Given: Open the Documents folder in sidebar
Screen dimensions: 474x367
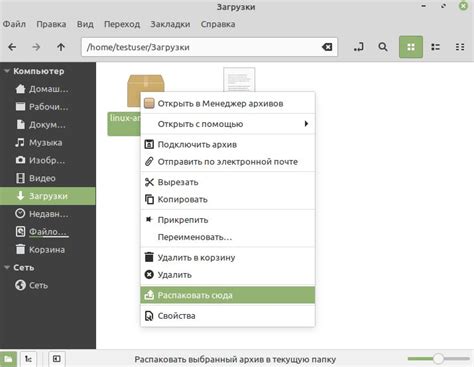Looking at the screenshot, I should (48, 125).
